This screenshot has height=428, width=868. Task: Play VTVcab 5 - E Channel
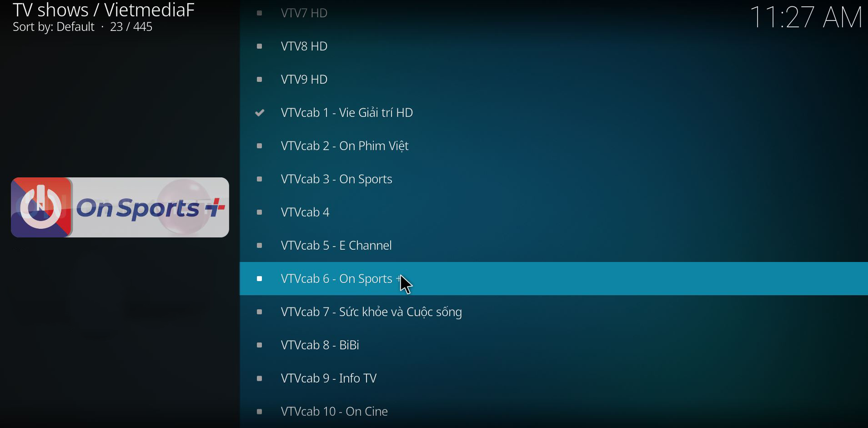click(554, 246)
